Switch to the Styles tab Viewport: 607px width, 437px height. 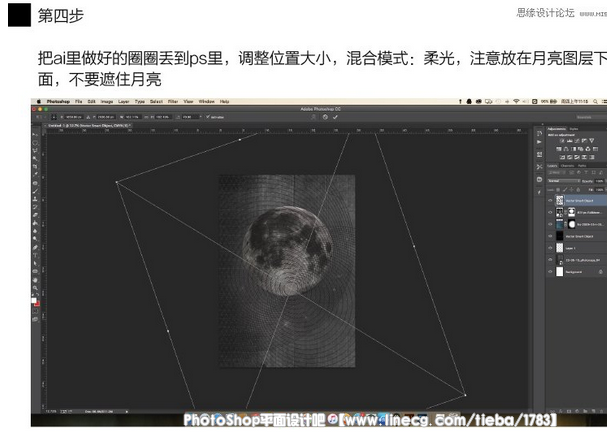(x=574, y=129)
